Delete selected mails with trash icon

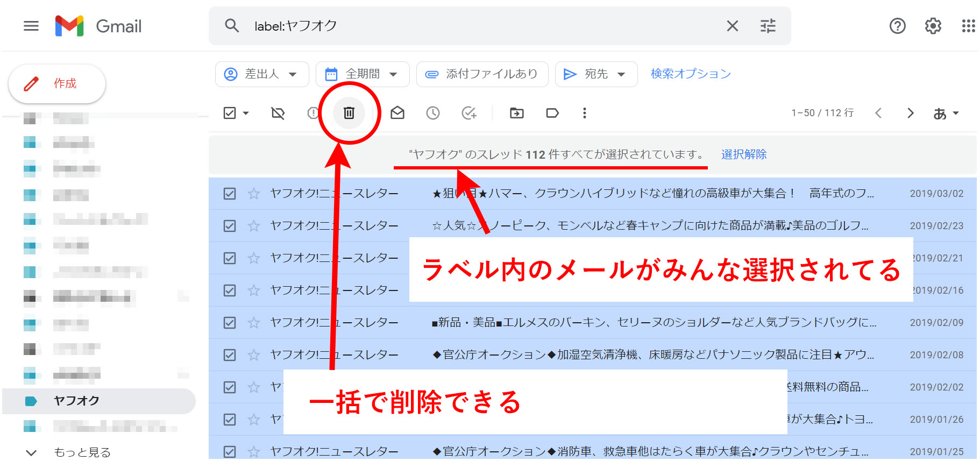click(x=349, y=113)
